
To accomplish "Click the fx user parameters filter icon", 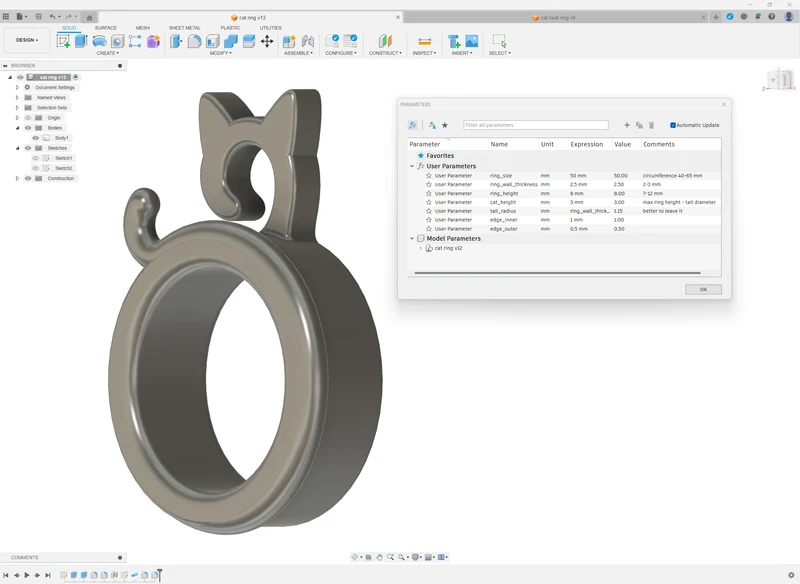I will [x=413, y=125].
